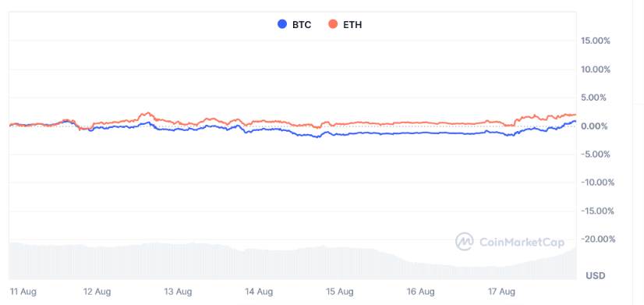Image resolution: width=644 pixels, height=305 pixels.
Task: Click the -10.00% axis label
Action: (598, 183)
